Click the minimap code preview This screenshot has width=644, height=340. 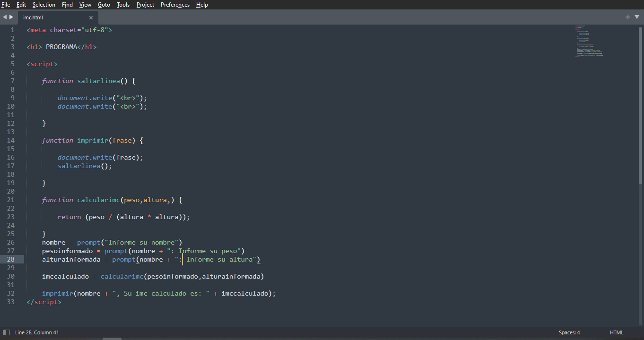point(589,41)
